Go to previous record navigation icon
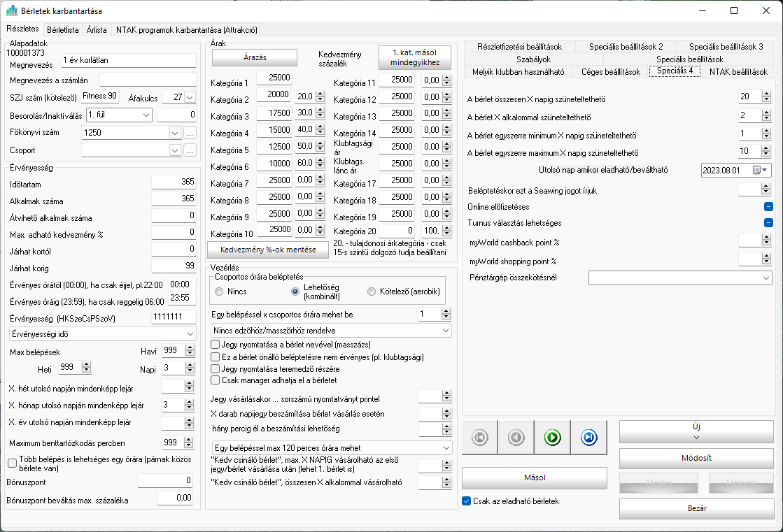The image size is (783, 532). pyautogui.click(x=516, y=438)
